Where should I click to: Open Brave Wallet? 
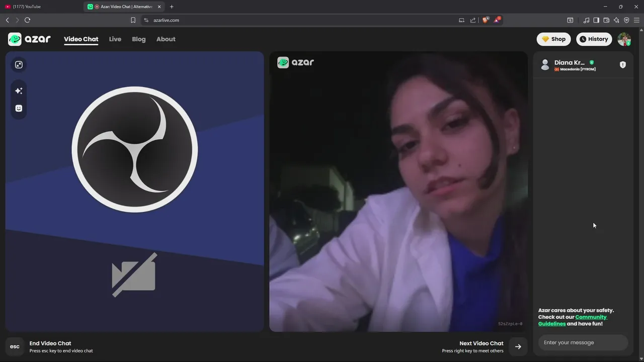coord(606,20)
